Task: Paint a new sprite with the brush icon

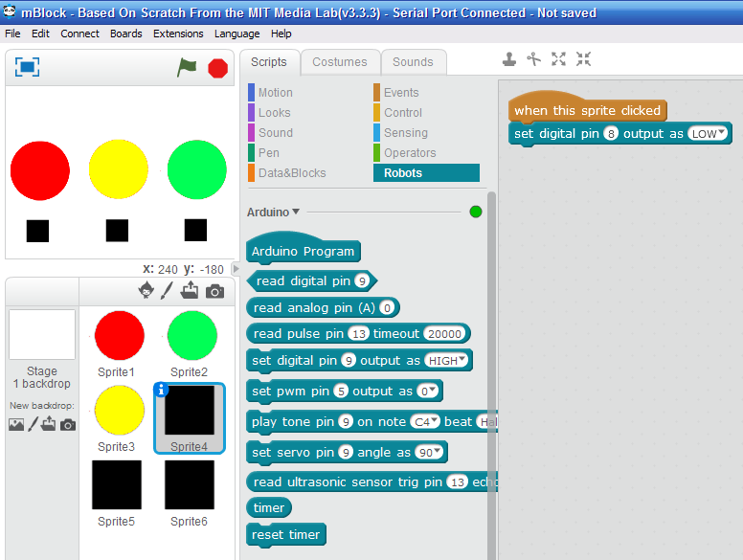Action: (167, 290)
